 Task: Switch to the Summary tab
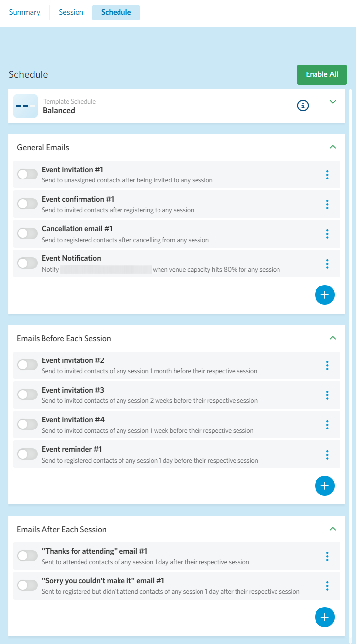coord(25,12)
